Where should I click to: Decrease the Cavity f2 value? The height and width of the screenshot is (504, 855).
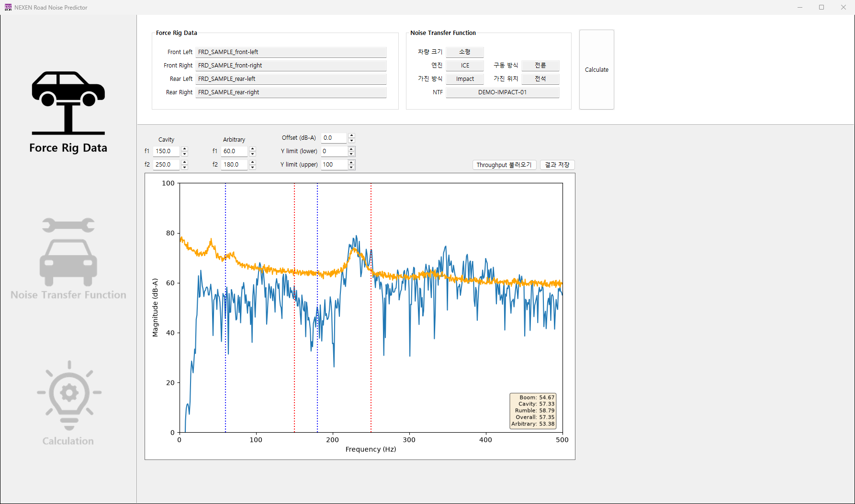[x=185, y=167]
